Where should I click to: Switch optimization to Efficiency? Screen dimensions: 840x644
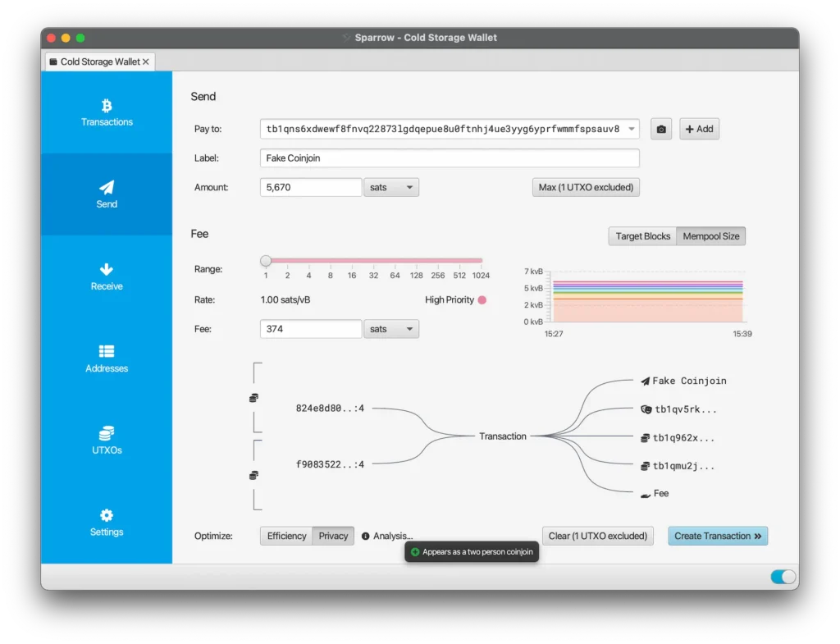[286, 536]
